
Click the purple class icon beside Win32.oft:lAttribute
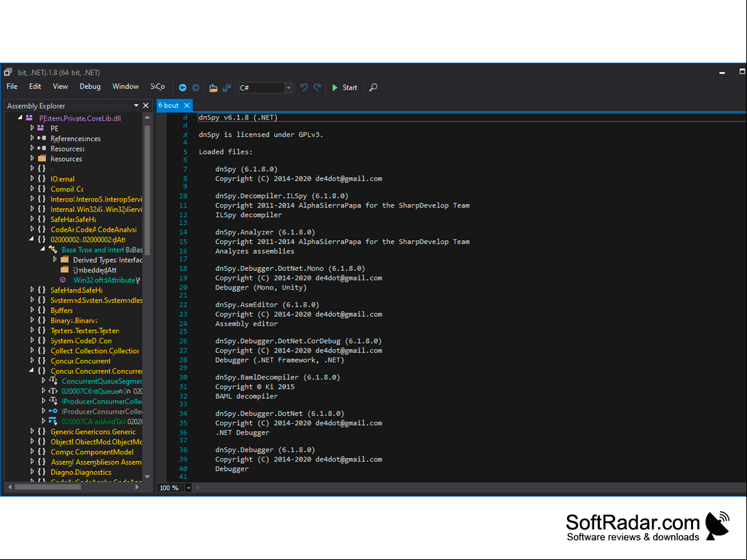coord(63,280)
